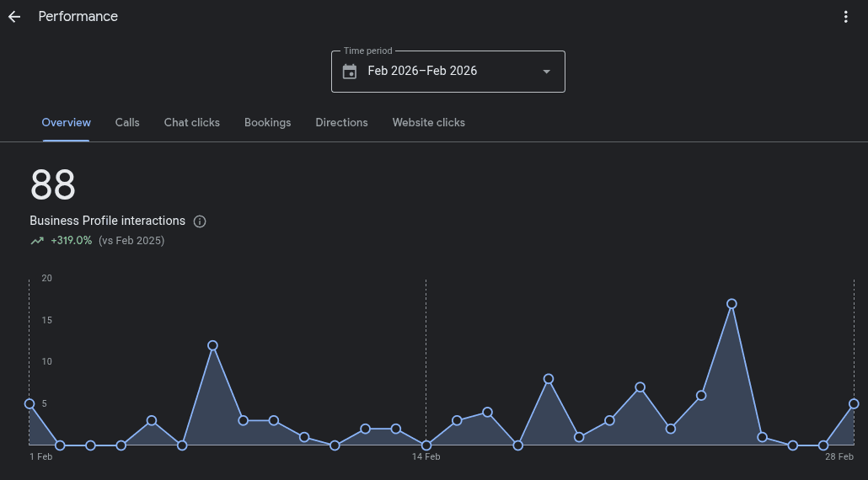The height and width of the screenshot is (480, 868).
Task: Click the 14 Feb axis label
Action: tap(426, 456)
